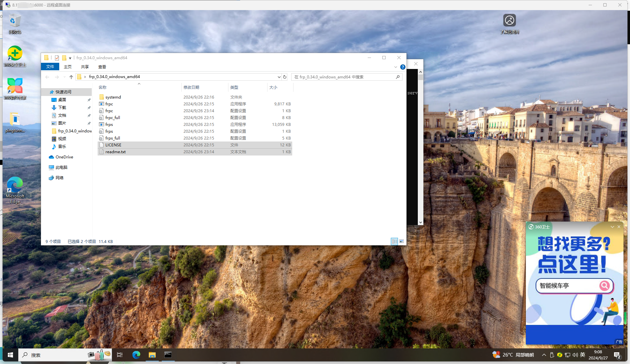
Task: Refresh the current folder view
Action: (x=285, y=77)
